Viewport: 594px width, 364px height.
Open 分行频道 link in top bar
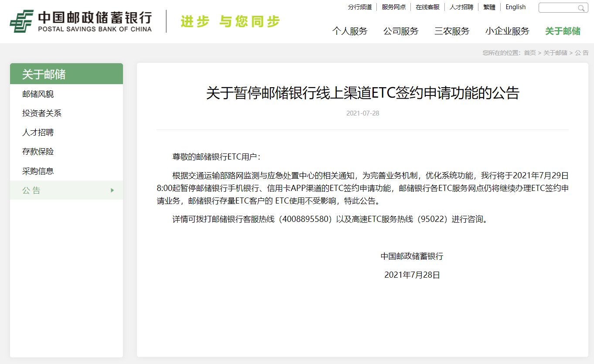point(360,7)
